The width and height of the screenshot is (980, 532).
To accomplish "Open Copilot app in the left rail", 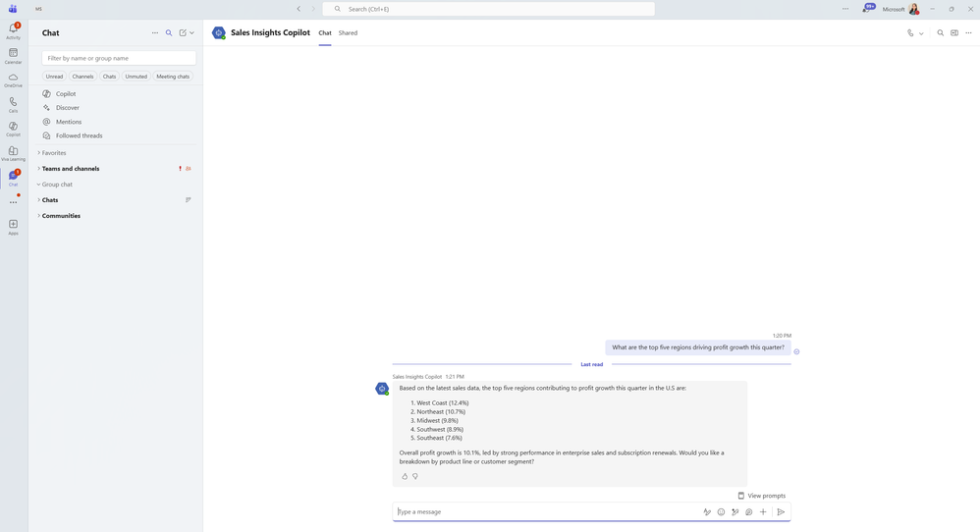I will [13, 129].
